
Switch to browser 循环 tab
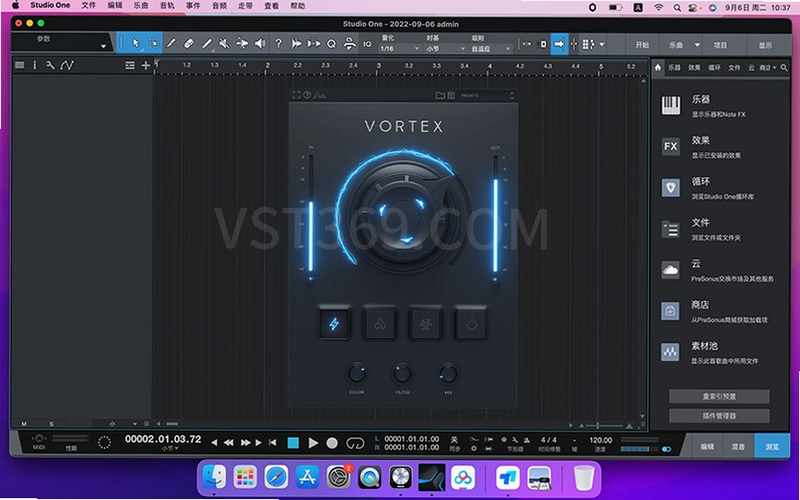coord(714,67)
